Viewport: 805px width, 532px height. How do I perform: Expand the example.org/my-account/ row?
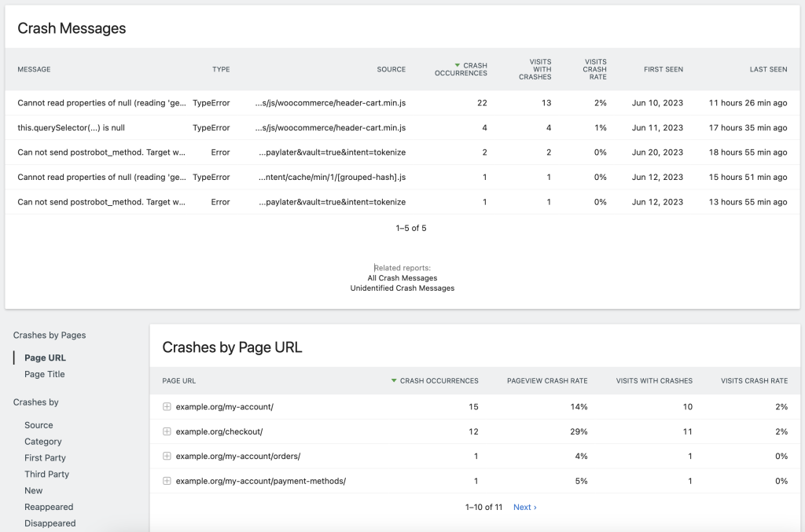pyautogui.click(x=167, y=406)
